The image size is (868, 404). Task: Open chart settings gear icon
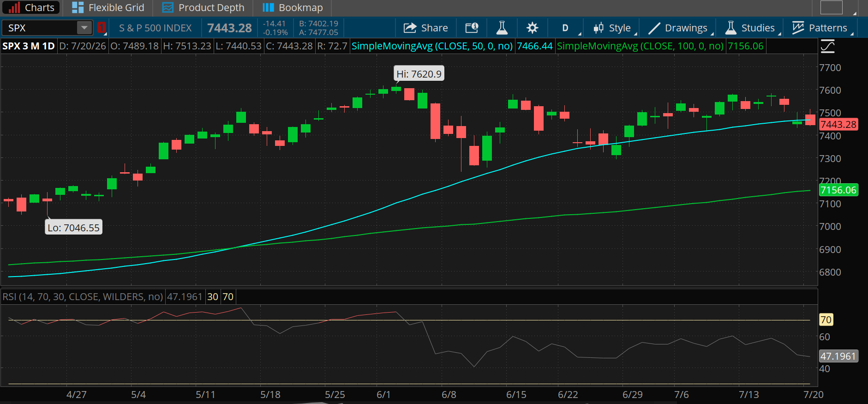pyautogui.click(x=532, y=28)
